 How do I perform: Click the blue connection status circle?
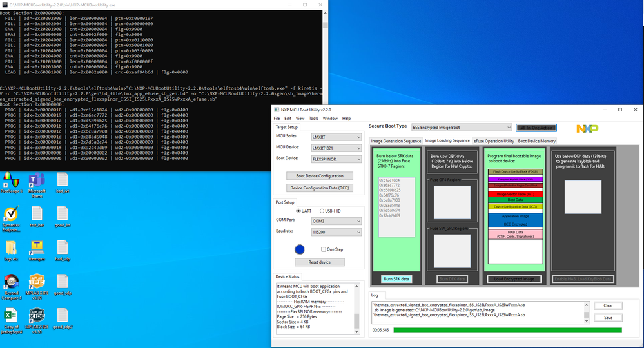click(299, 249)
